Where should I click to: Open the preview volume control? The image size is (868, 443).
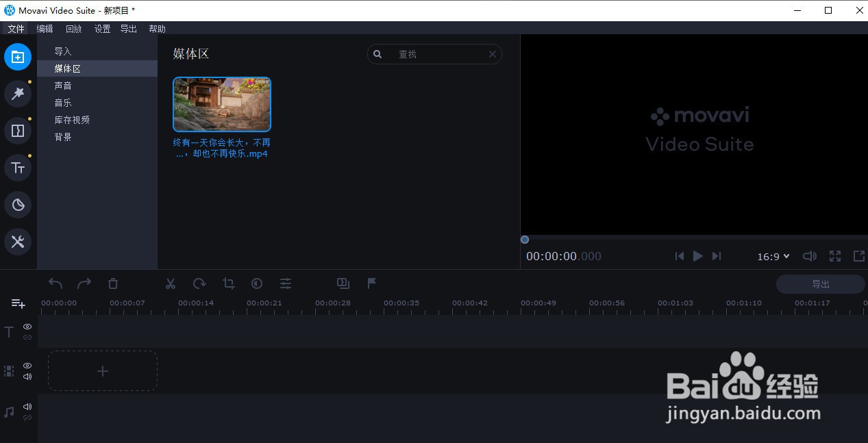click(809, 256)
